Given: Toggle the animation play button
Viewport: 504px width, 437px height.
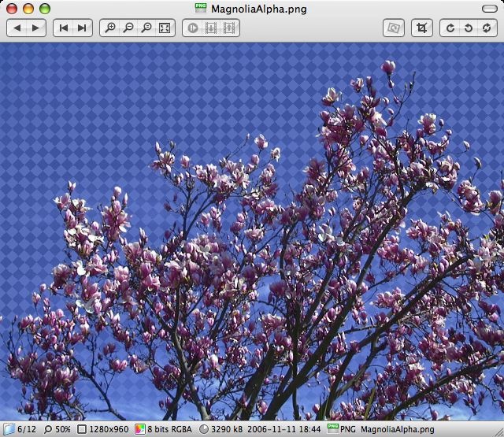Looking at the screenshot, I should click(193, 28).
